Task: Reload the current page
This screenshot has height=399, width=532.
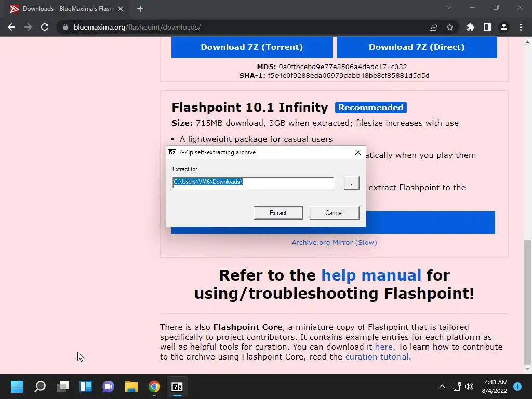Action: coord(45,27)
